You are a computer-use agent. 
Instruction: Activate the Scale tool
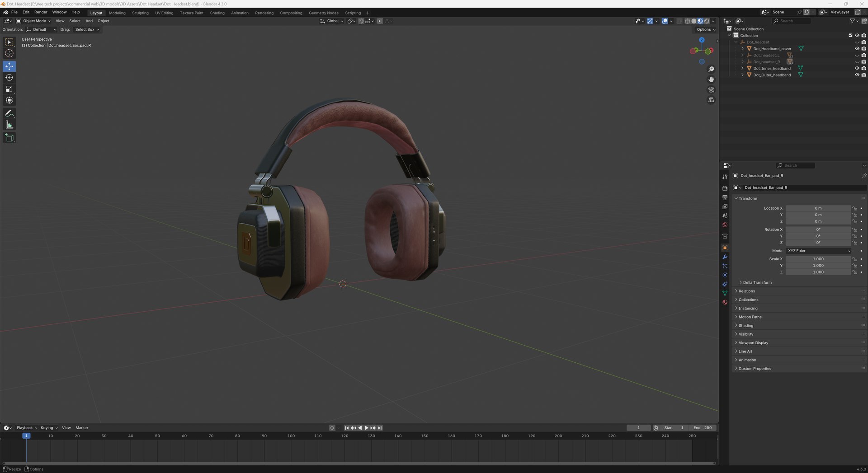[9, 89]
